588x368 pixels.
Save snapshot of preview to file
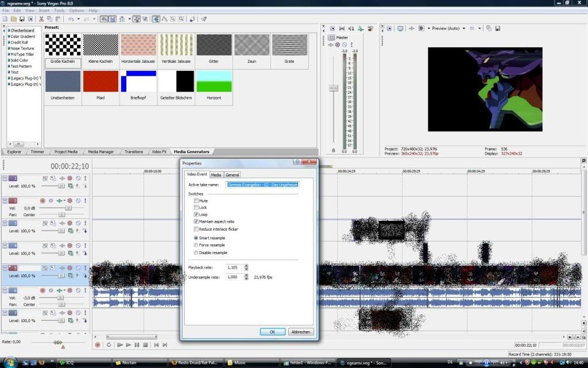[498, 28]
